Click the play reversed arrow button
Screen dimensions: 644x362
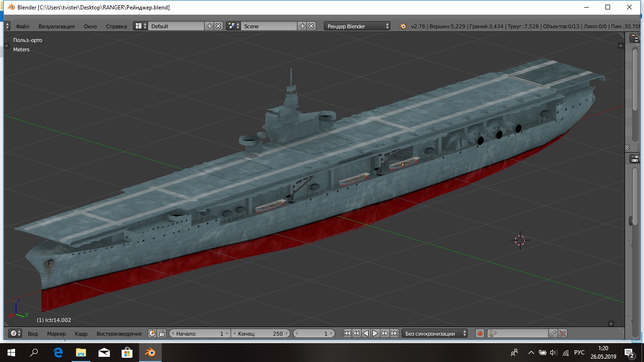pos(366,333)
